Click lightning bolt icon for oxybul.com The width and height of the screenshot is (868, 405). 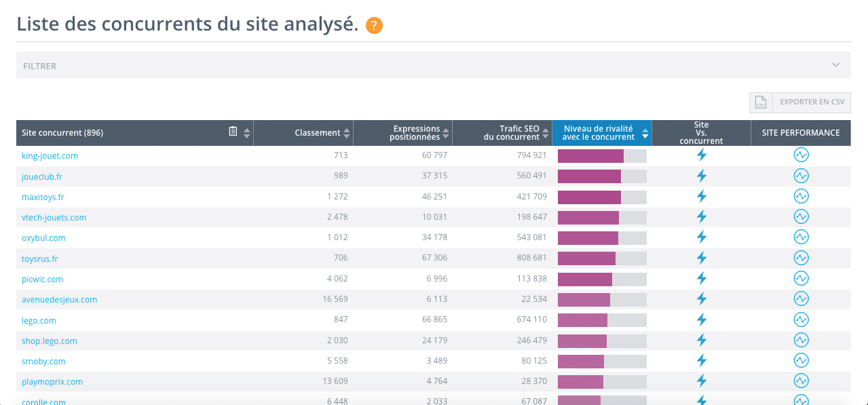(x=702, y=237)
